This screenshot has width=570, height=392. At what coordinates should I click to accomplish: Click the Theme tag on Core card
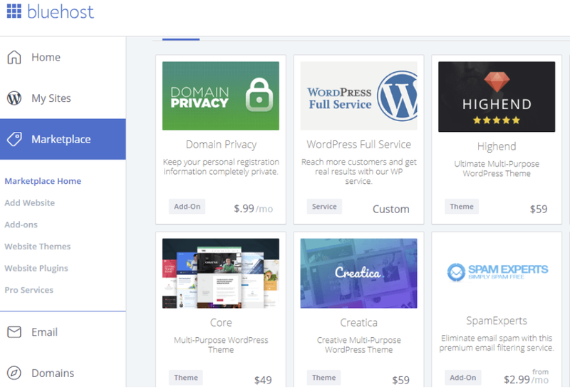tap(186, 378)
